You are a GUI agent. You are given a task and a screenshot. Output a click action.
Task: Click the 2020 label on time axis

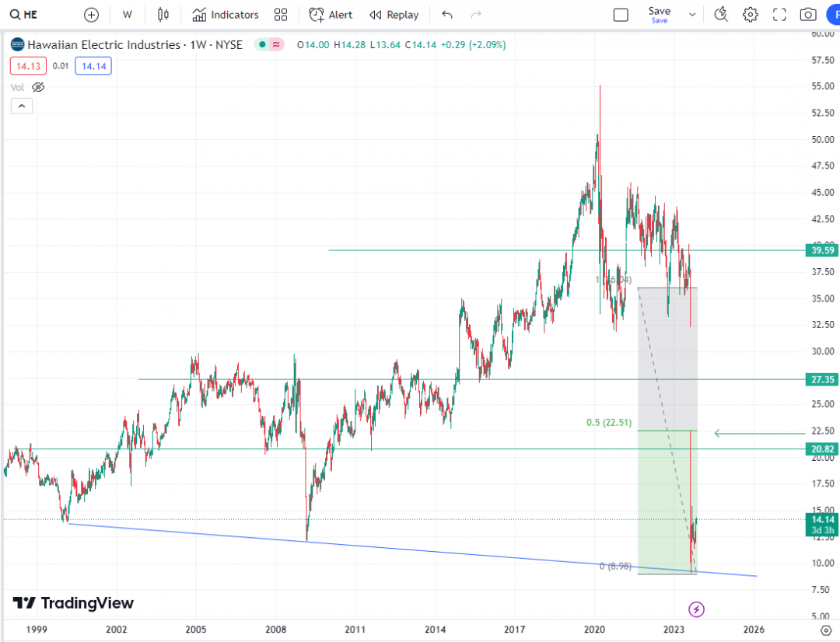pos(594,629)
